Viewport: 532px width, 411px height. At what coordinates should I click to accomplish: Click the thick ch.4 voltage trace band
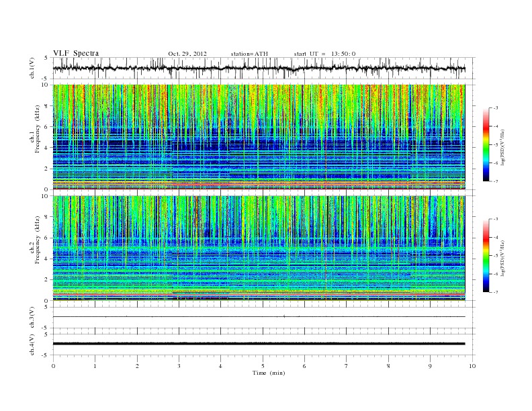click(259, 344)
